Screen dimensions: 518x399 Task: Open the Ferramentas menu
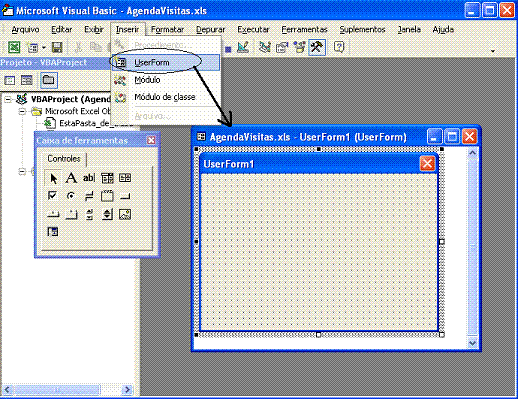(304, 30)
